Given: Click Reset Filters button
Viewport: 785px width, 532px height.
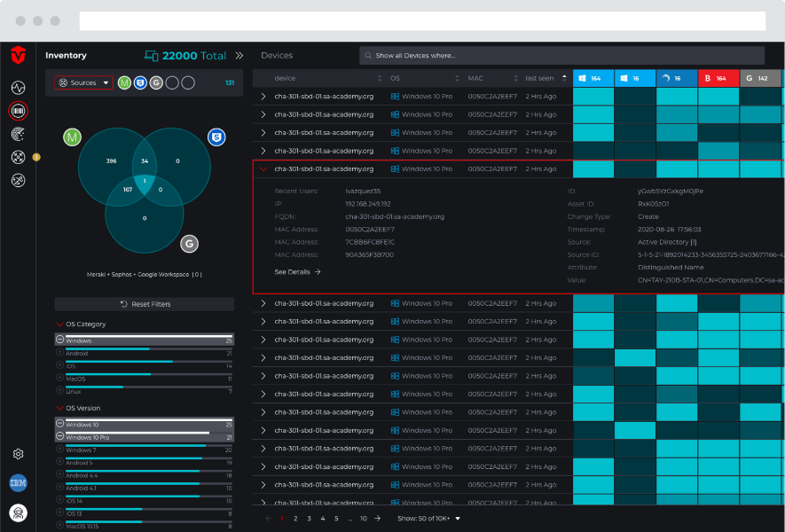Looking at the screenshot, I should (145, 304).
